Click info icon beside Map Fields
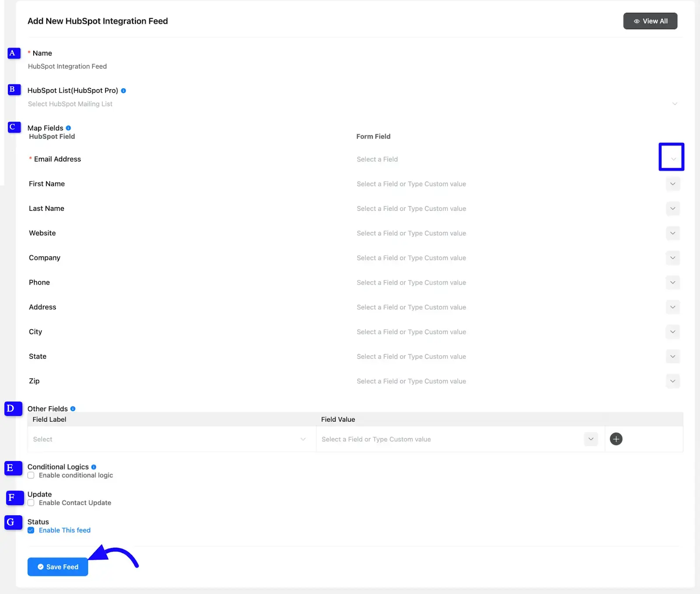 tap(68, 128)
